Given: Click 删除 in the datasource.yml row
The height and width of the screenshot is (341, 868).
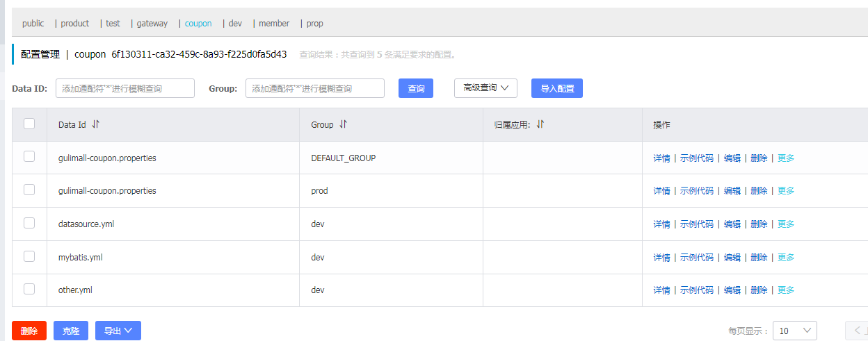Looking at the screenshot, I should (x=759, y=224).
